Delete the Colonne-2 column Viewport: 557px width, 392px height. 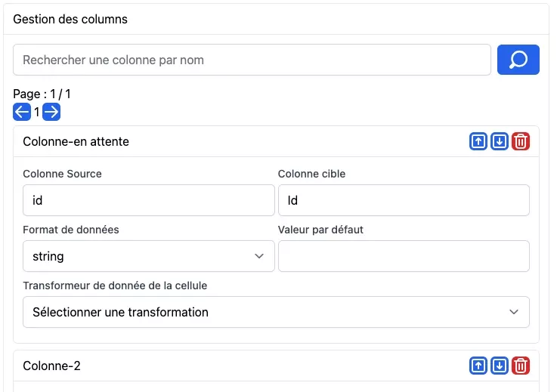tap(521, 366)
